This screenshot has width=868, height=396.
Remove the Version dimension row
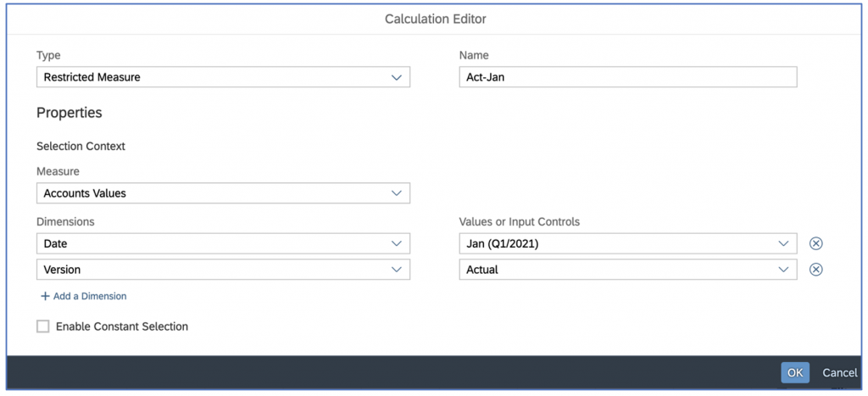tap(815, 269)
